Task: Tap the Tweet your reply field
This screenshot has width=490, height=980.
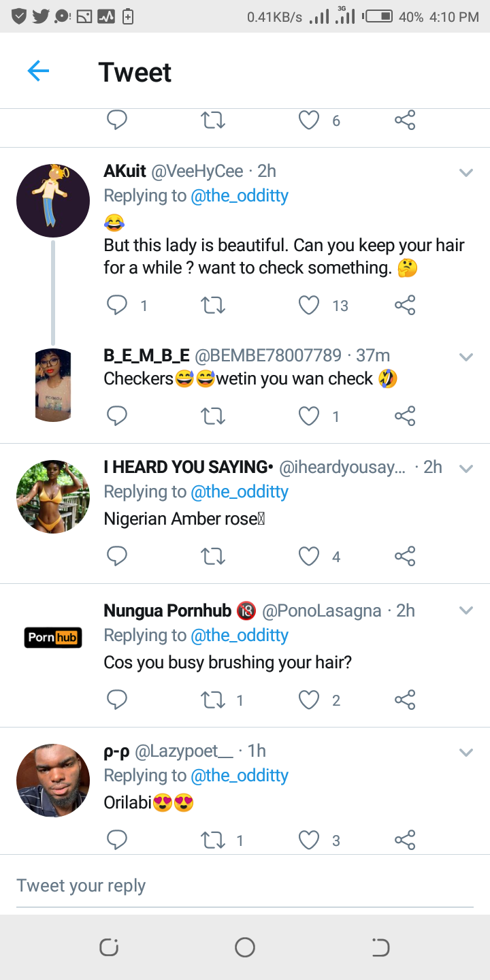Action: pos(245,886)
